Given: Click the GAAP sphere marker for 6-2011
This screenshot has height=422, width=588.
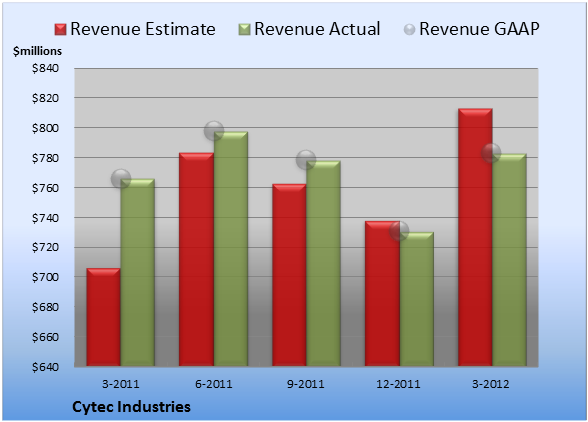Looking at the screenshot, I should coord(214,131).
